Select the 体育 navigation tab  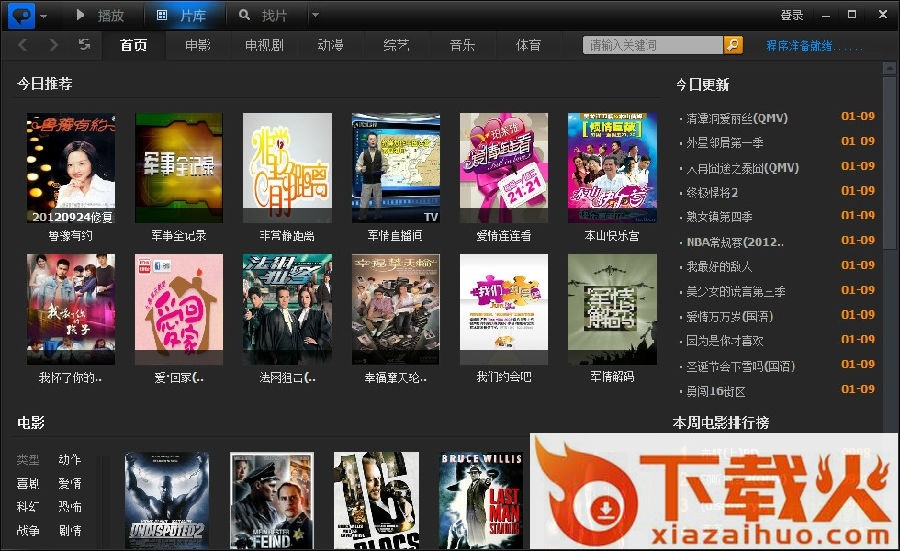pos(529,45)
